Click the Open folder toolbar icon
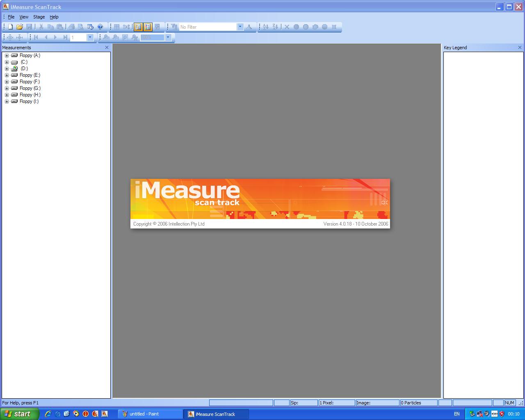 (20, 27)
